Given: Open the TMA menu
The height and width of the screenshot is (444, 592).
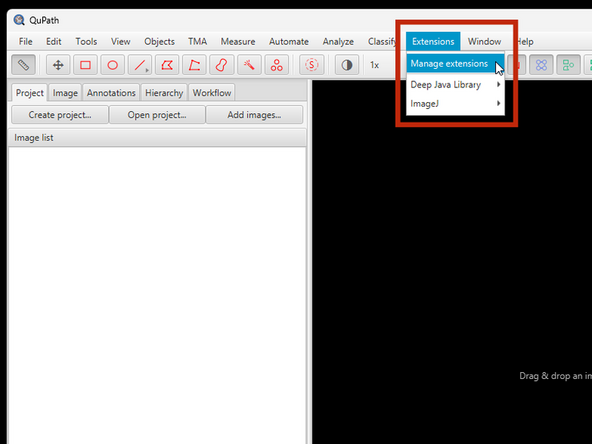Looking at the screenshot, I should pyautogui.click(x=197, y=42).
